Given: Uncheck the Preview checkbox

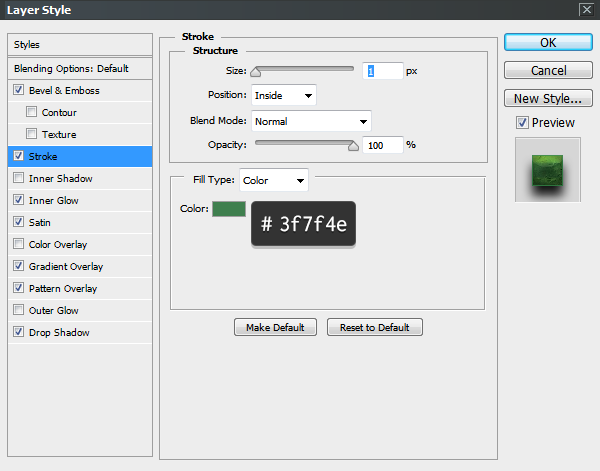Looking at the screenshot, I should [522, 122].
